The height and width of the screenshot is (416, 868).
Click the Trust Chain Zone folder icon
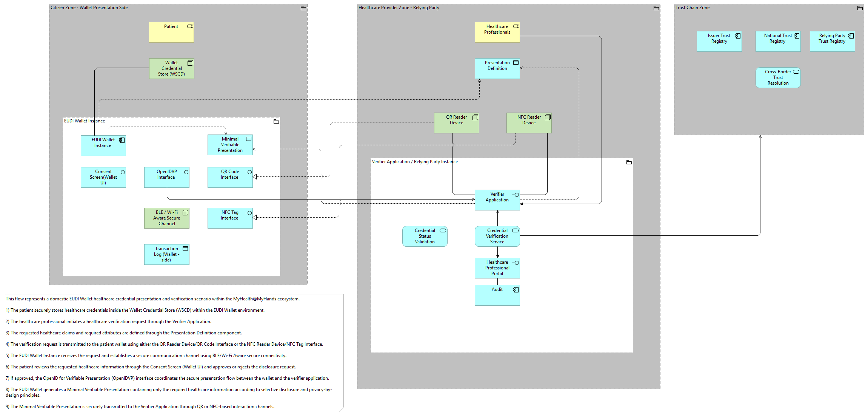click(x=860, y=8)
